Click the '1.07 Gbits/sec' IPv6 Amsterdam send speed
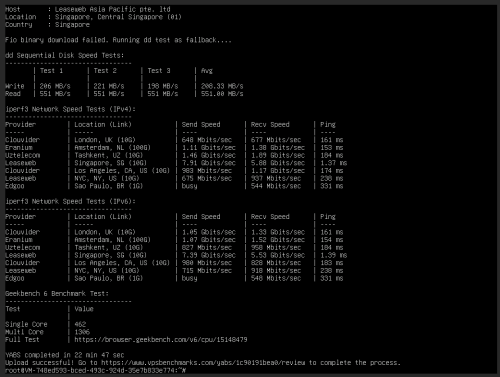Viewport: 500px width, 377px height. (x=209, y=240)
